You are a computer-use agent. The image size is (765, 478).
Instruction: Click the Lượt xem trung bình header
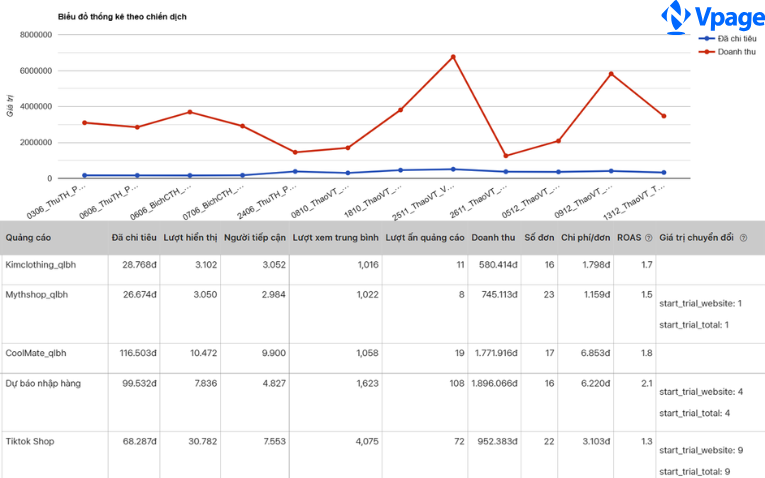(335, 238)
